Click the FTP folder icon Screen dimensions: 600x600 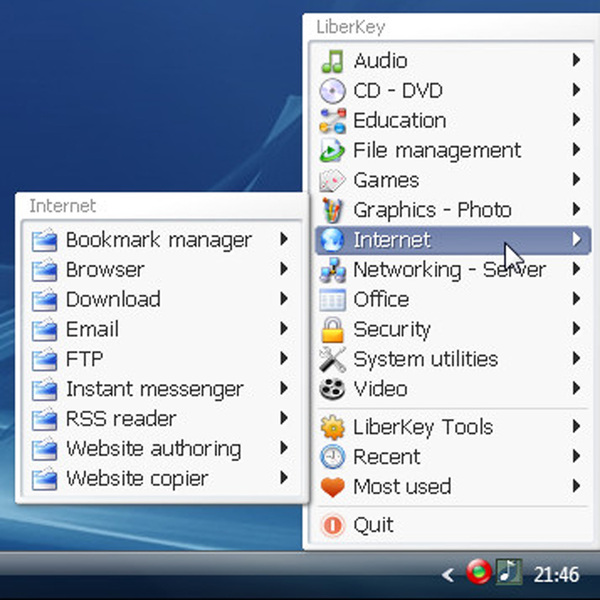click(x=44, y=359)
